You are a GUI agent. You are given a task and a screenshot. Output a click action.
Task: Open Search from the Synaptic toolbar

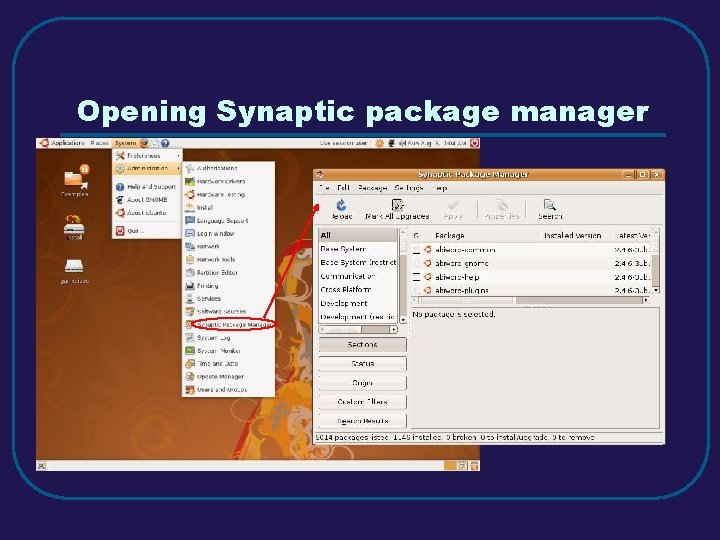tap(550, 205)
